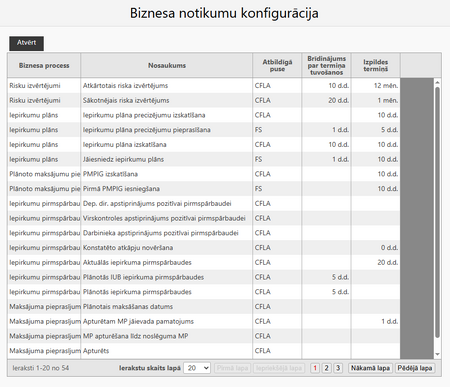
Task: Select page 1 in pagination
Action: click(315, 368)
